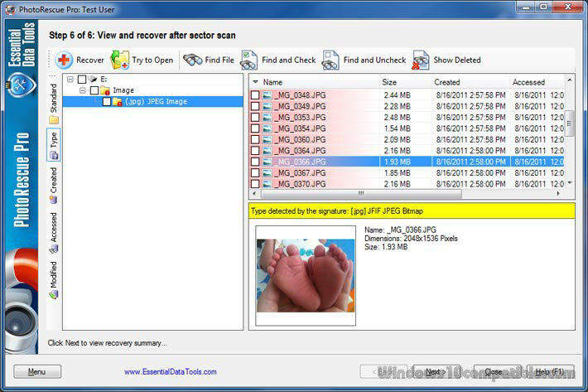The height and width of the screenshot is (392, 588).
Task: Collapse the E: drive tree node
Action: coord(70,80)
